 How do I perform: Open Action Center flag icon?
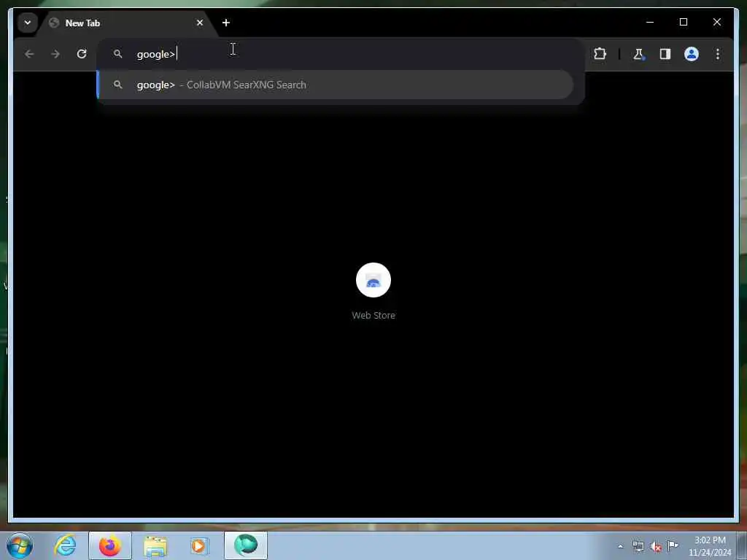(x=673, y=545)
